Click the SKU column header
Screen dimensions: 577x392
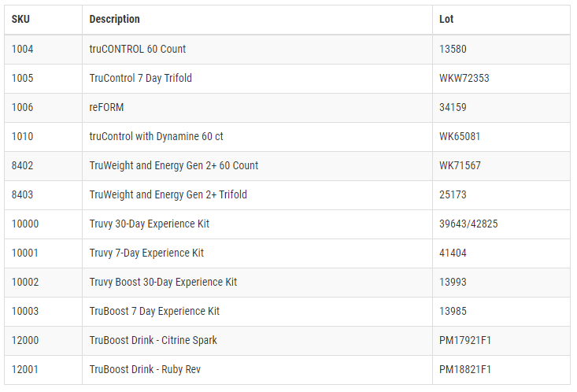(20, 20)
